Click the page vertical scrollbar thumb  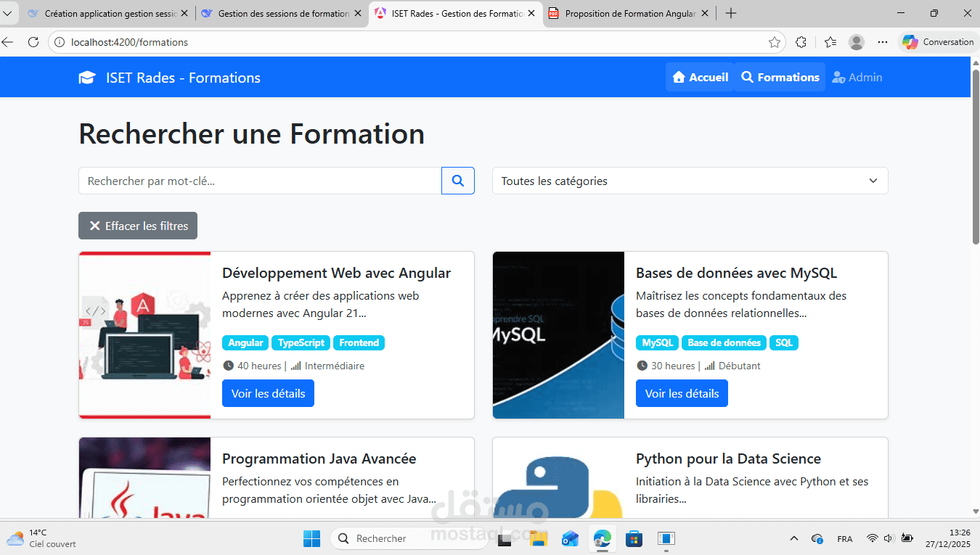975,155
